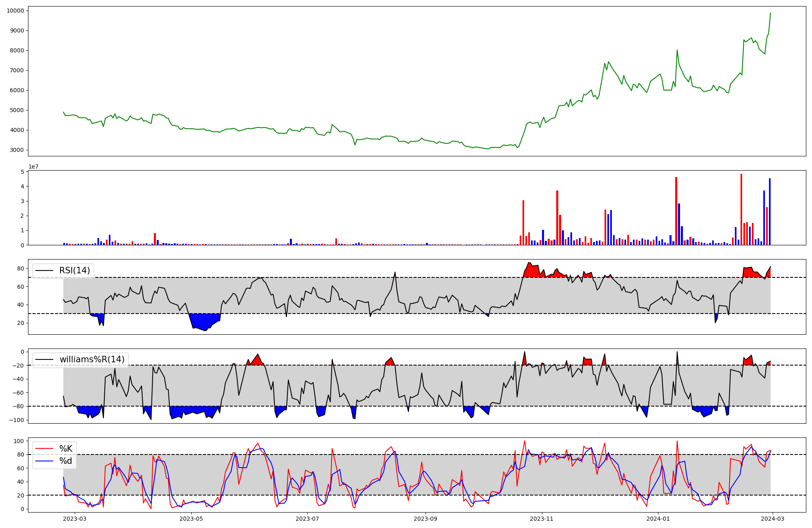The height and width of the screenshot is (528, 812).
Task: Click the 2023-09 x-axis date label
Action: click(425, 519)
